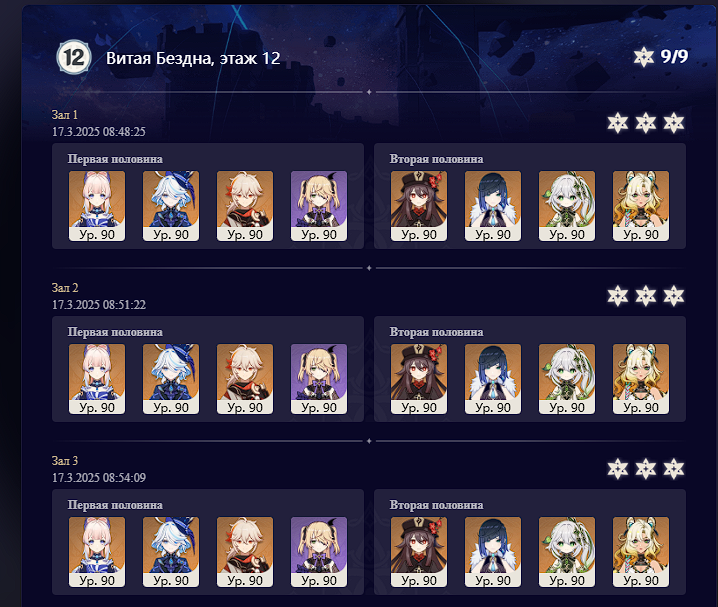Click the floor 12 badge icon

coord(74,58)
